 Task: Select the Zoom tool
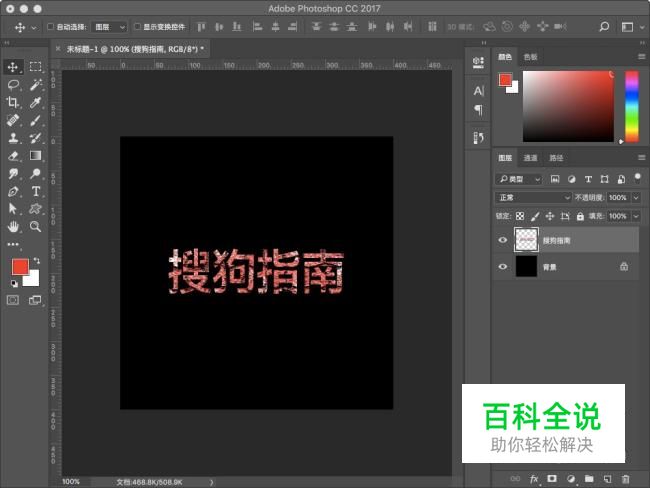(36, 226)
